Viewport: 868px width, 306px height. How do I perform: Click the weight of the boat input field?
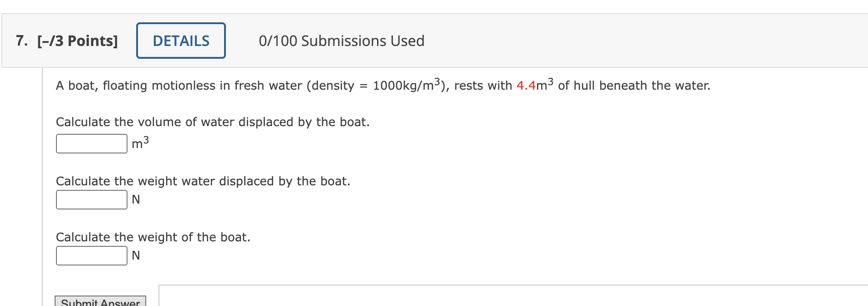click(x=91, y=255)
